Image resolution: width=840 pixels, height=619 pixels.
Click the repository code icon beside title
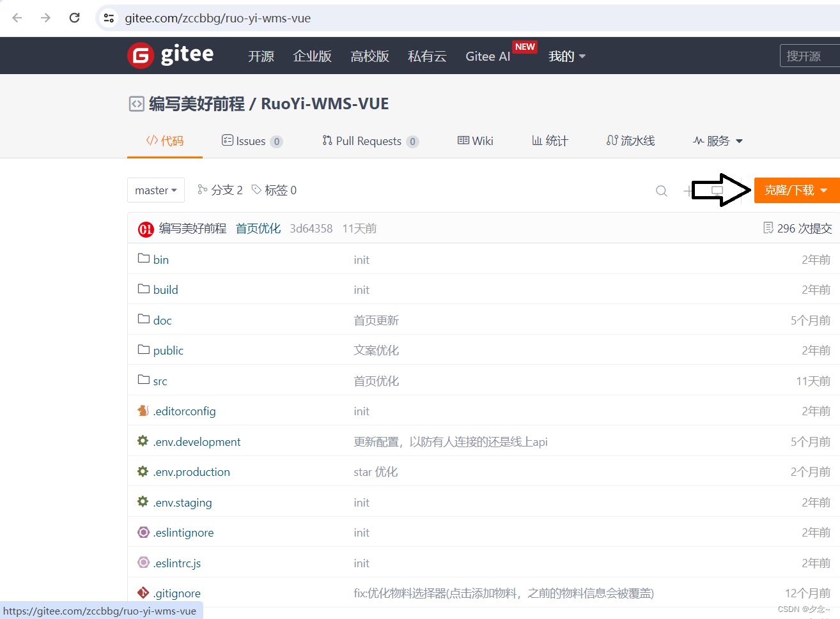point(137,103)
